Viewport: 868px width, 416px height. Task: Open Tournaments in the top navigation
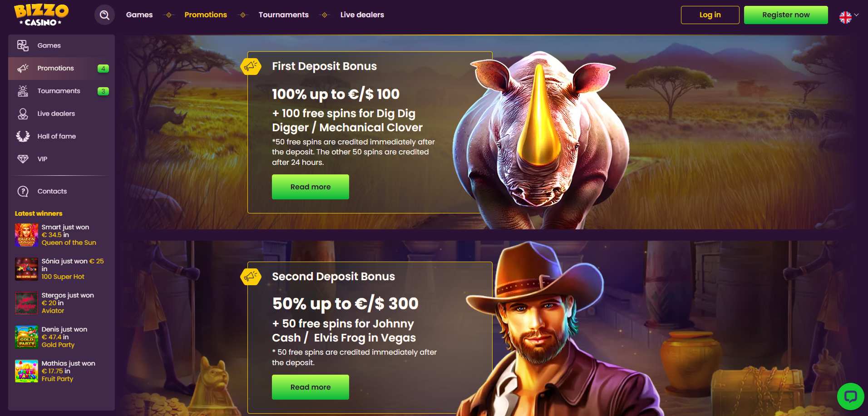284,15
